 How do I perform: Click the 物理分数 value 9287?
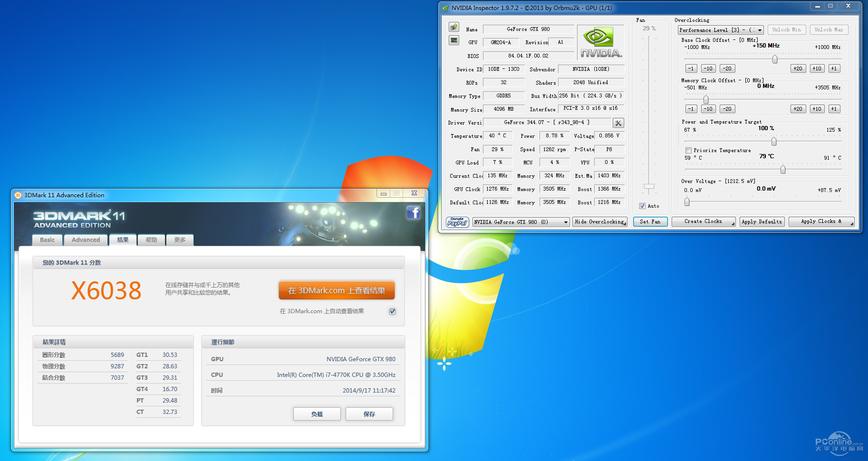(117, 366)
